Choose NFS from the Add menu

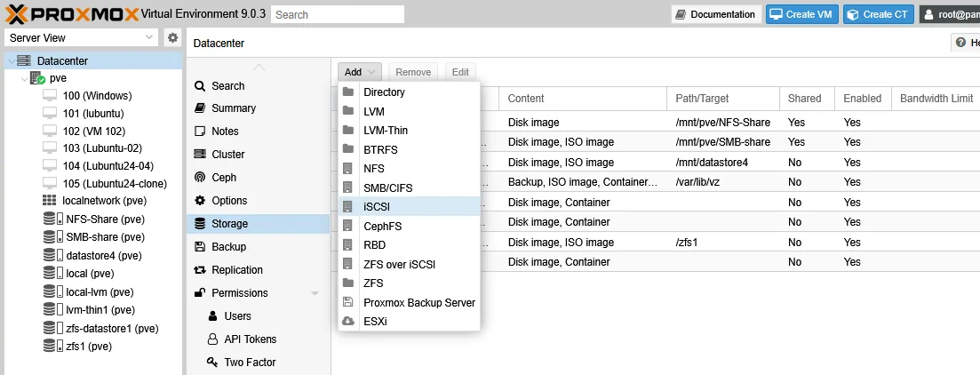409,169
